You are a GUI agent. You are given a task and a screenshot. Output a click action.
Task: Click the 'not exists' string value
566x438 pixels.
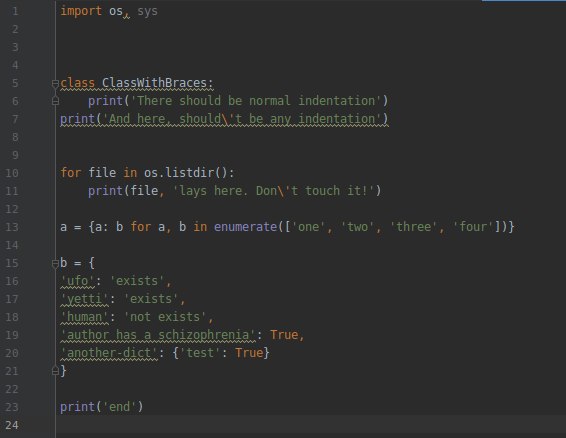pyautogui.click(x=165, y=317)
